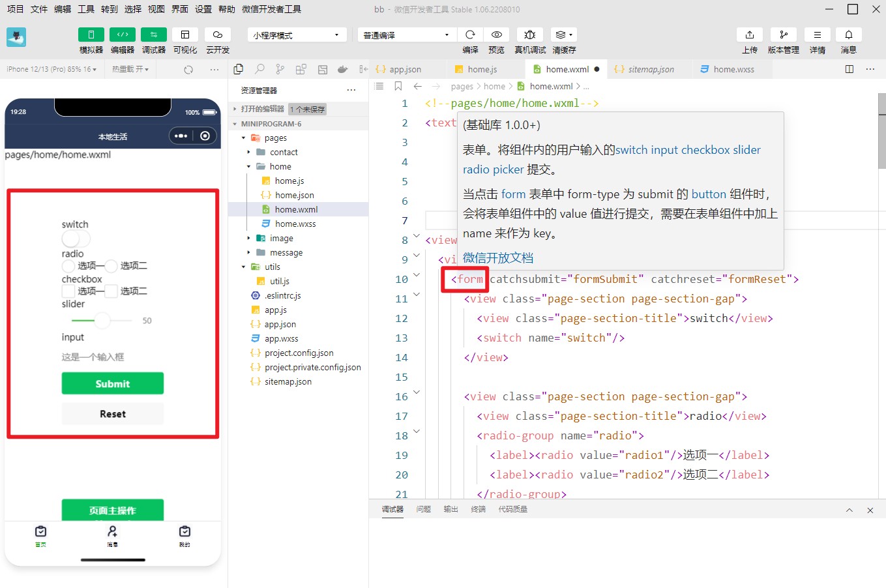Open the explorer files icon
Screen dimensions: 886x588
click(239, 69)
